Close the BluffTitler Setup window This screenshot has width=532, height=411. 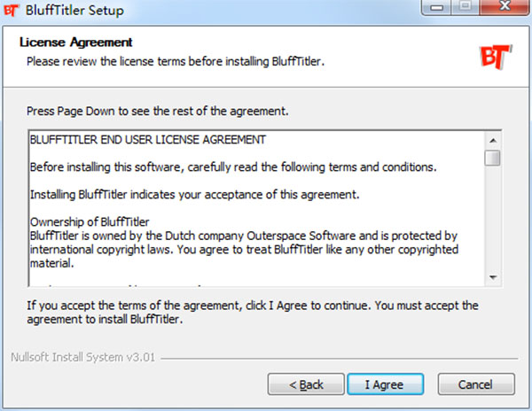507,10
